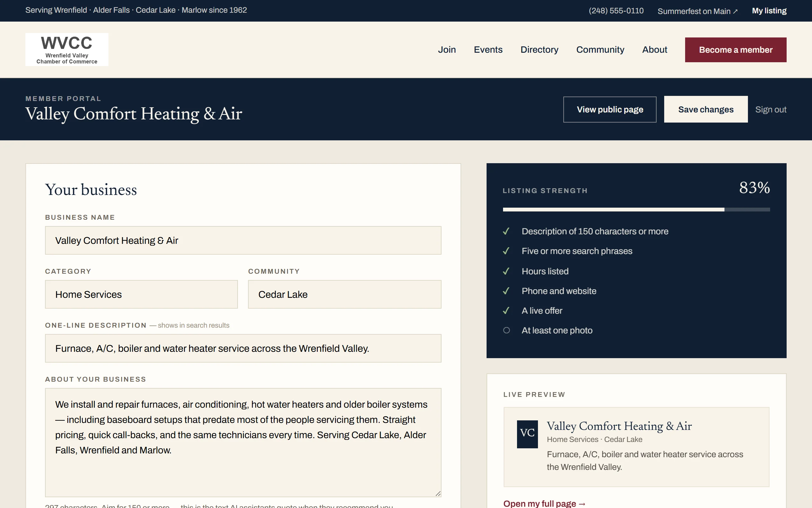Click the empty circle beside At least one photo
The image size is (812, 508).
click(x=506, y=330)
